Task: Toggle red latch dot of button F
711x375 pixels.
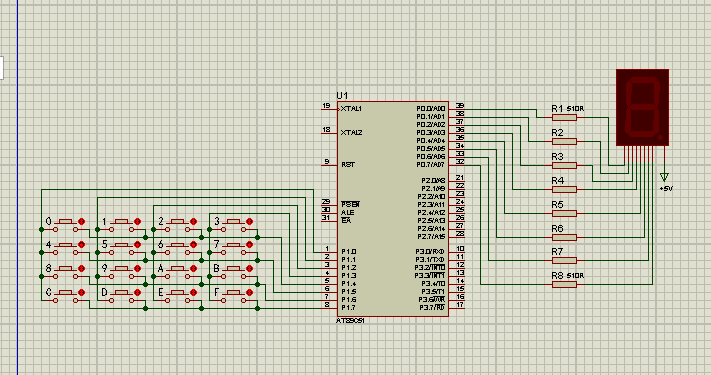Action: 249,292
